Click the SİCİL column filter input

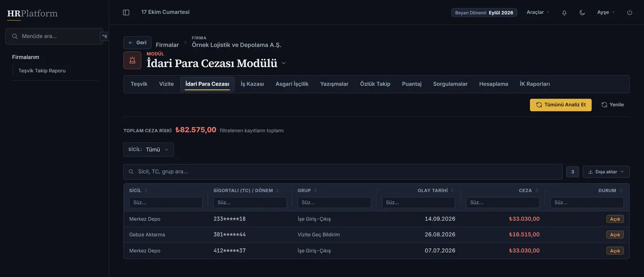point(166,203)
